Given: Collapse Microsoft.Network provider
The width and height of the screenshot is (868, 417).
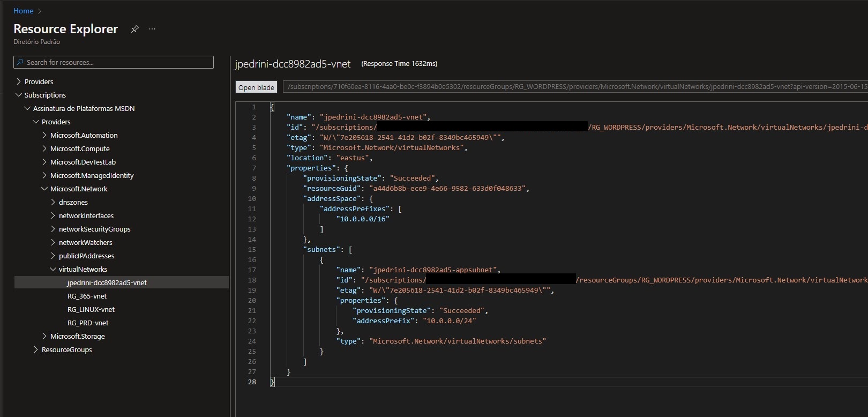Looking at the screenshot, I should (44, 189).
